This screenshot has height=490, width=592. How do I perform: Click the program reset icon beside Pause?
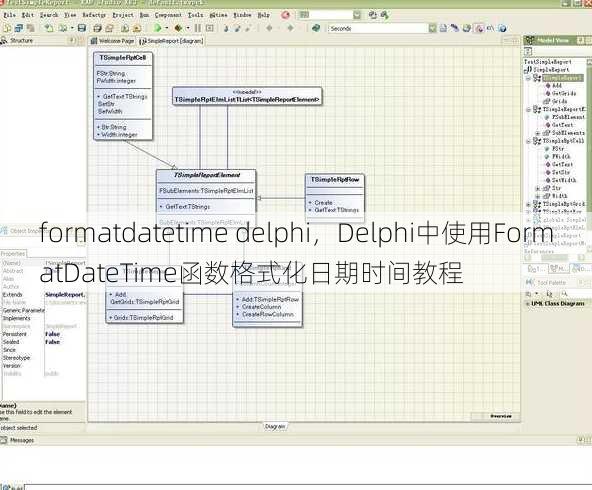coord(210,28)
